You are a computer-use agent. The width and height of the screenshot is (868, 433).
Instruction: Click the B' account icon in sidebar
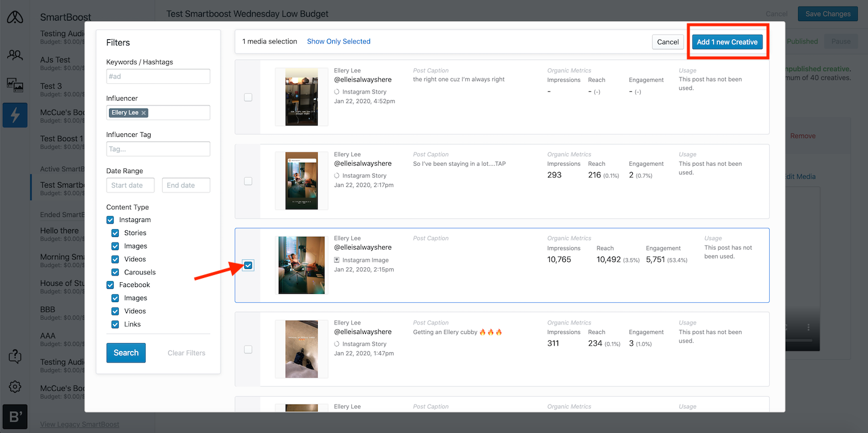(15, 417)
